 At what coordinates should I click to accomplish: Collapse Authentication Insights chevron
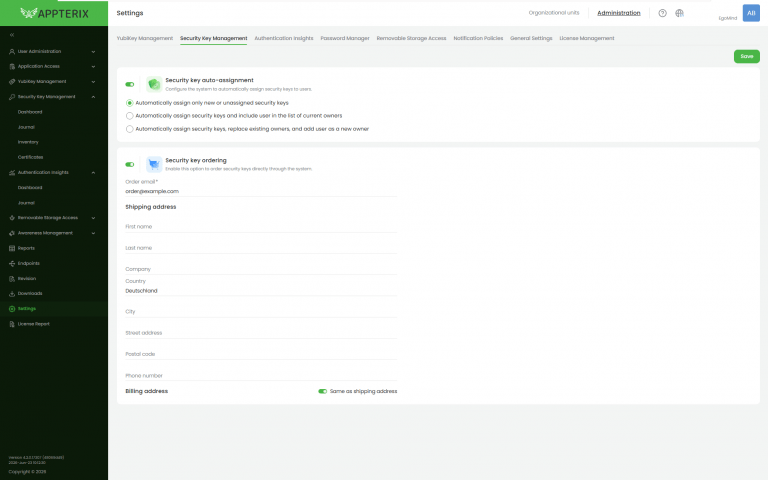[x=93, y=172]
